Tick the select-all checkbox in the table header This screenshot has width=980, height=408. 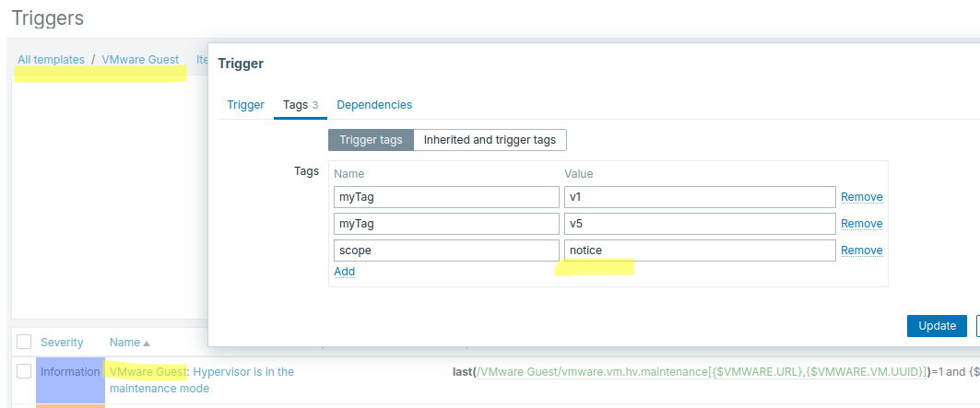[x=24, y=343]
